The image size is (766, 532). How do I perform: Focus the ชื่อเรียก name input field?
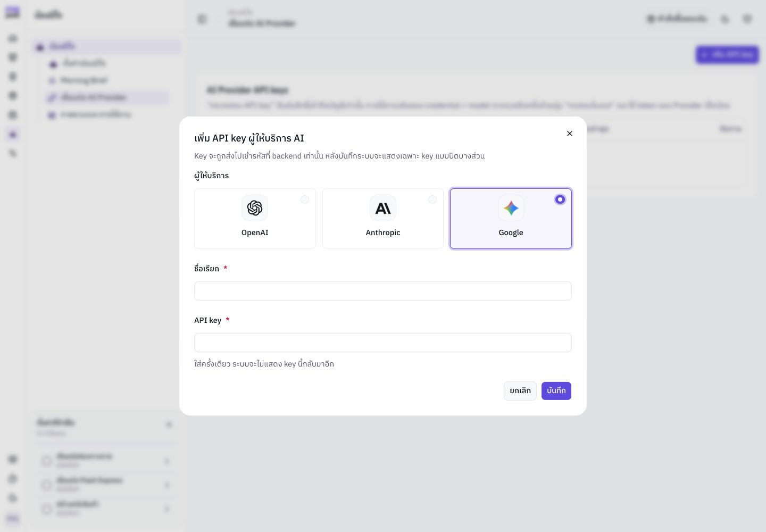(383, 291)
